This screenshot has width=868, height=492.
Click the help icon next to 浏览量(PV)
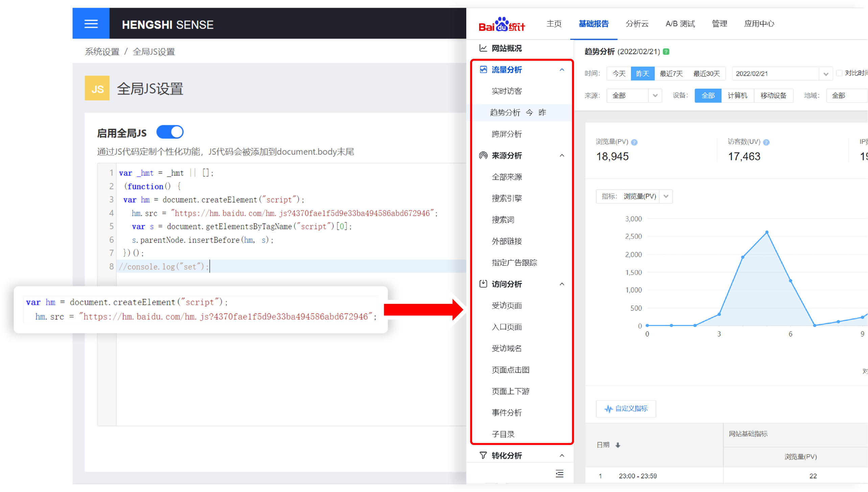click(634, 142)
